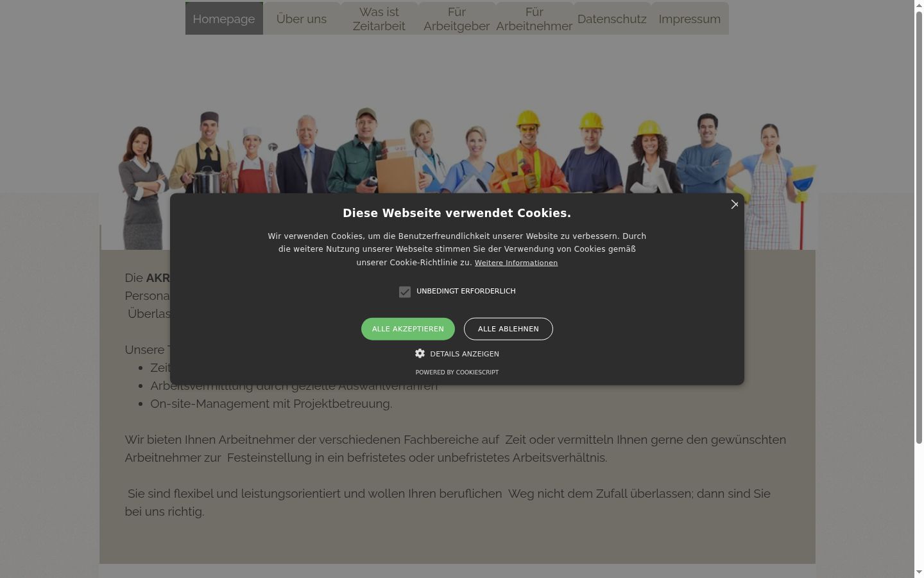Screen dimensions: 924x578
Task: Click the vertical scrollbar thumb
Action: (x=919, y=227)
